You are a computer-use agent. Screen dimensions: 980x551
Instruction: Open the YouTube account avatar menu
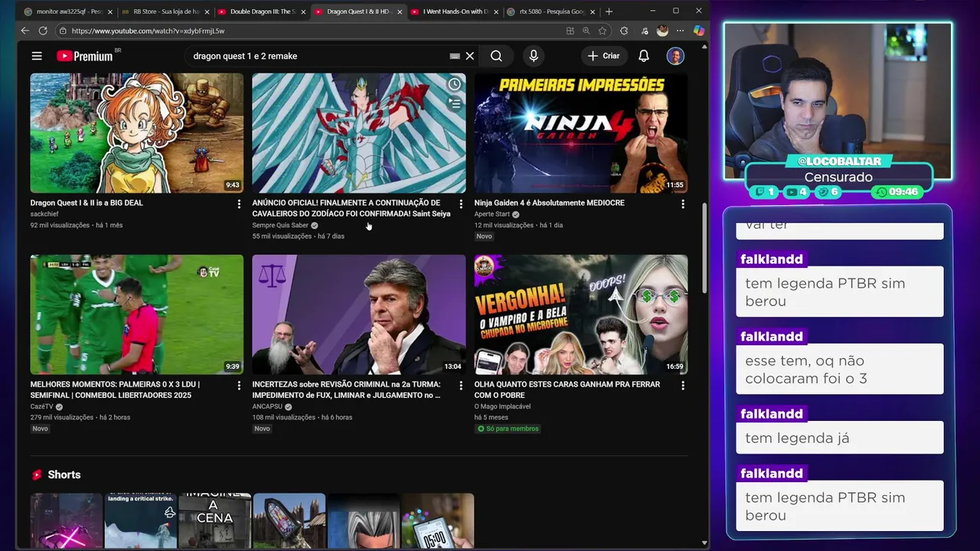[675, 56]
